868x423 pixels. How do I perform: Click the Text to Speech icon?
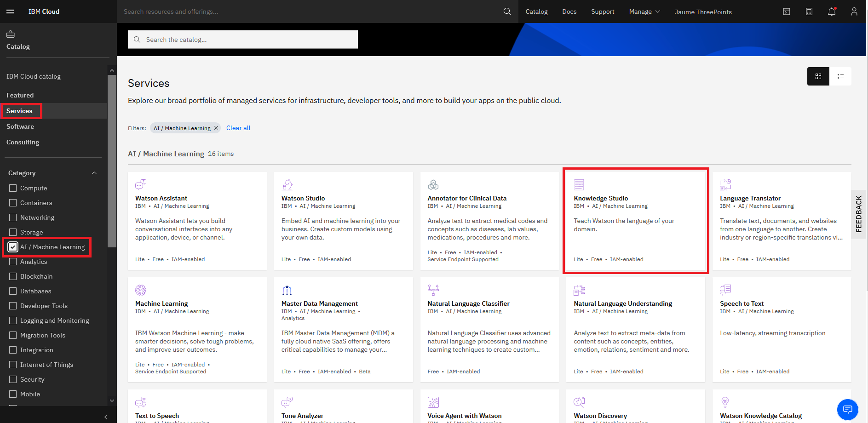click(x=141, y=402)
